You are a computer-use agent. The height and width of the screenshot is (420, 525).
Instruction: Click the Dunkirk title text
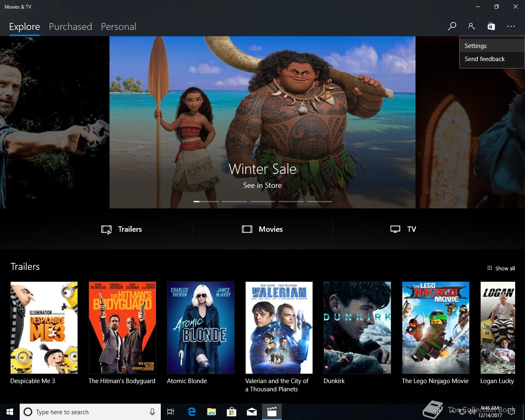[x=334, y=381]
